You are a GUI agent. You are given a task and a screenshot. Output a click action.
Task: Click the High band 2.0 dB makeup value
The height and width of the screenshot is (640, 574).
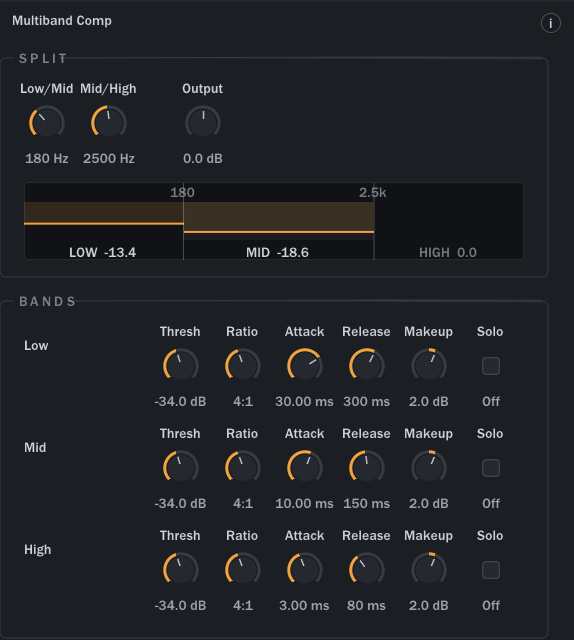[x=429, y=605]
